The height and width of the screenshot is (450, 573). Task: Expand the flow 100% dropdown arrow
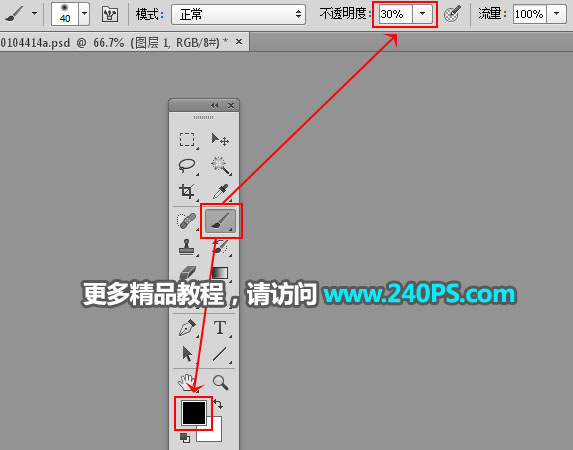click(x=557, y=14)
